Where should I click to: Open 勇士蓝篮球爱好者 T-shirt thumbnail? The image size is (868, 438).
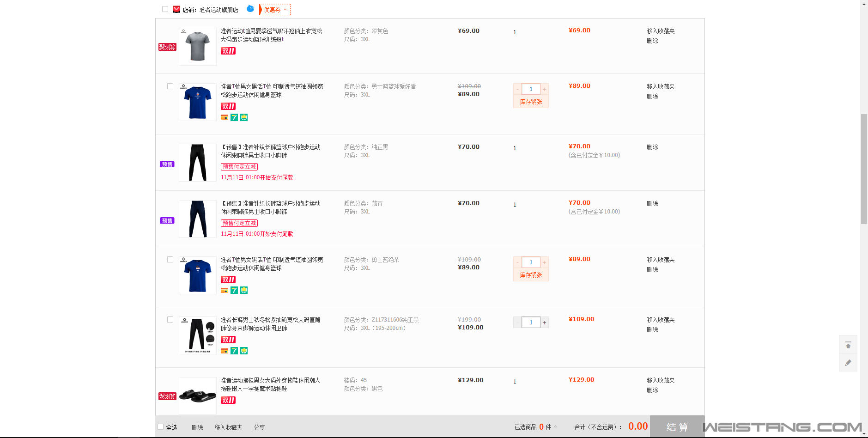pos(198,102)
